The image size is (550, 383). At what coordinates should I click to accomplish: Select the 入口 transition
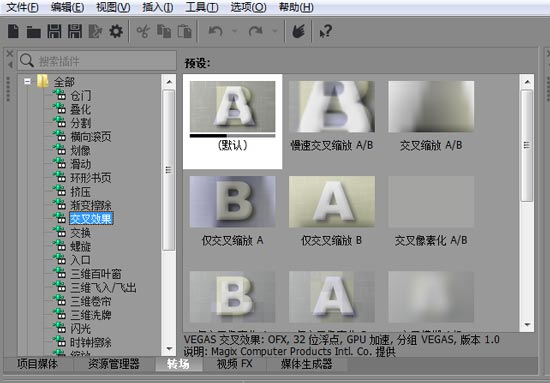[x=81, y=260]
